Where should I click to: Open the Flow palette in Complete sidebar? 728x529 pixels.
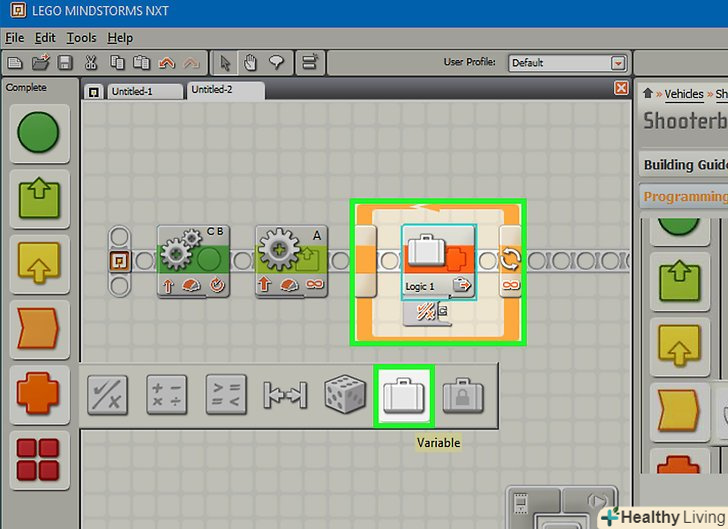click(39, 329)
